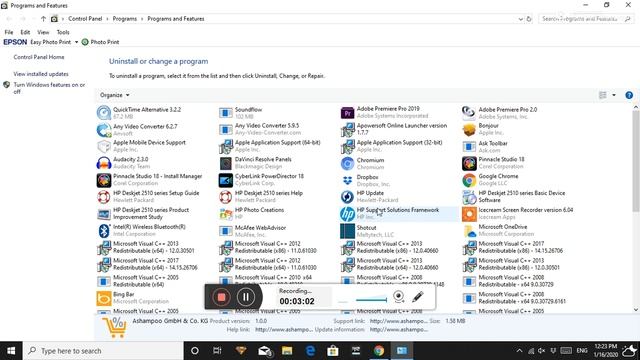
Task: Click the scroll down arrow of list
Action: click(636, 310)
